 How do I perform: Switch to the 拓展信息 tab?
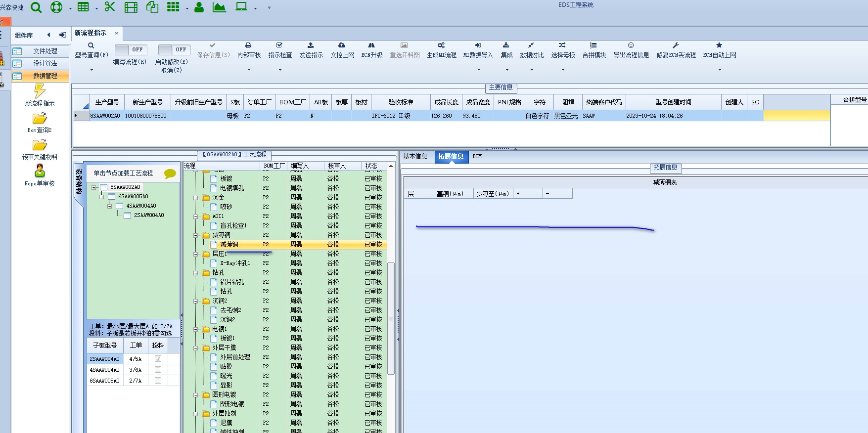[451, 157]
